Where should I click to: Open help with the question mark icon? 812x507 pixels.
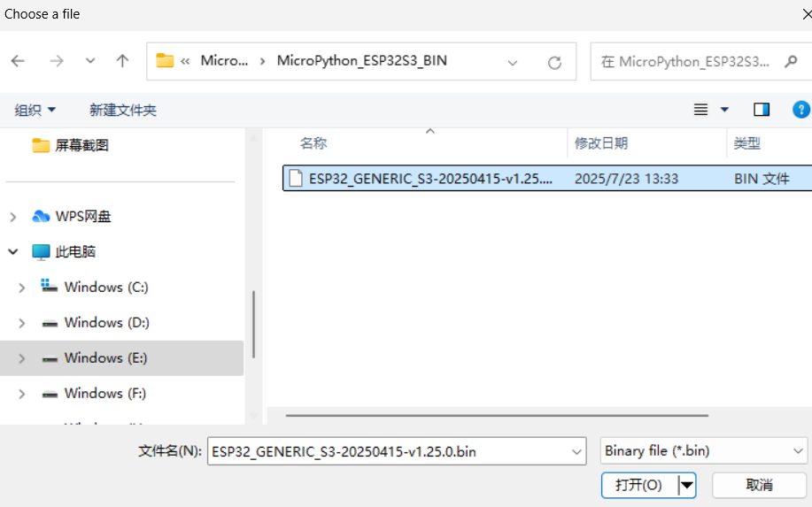point(800,109)
